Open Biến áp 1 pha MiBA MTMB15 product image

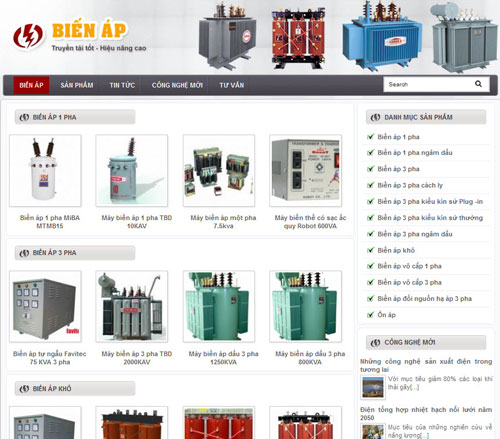pos(45,171)
